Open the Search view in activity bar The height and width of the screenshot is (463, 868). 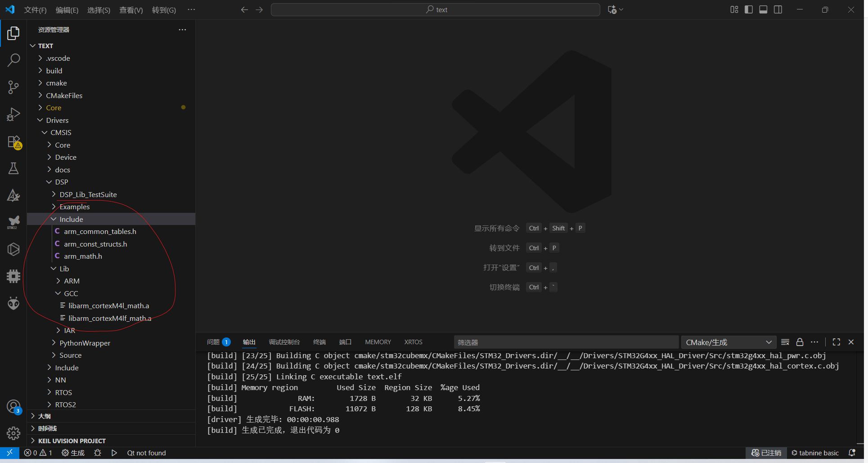(13, 60)
